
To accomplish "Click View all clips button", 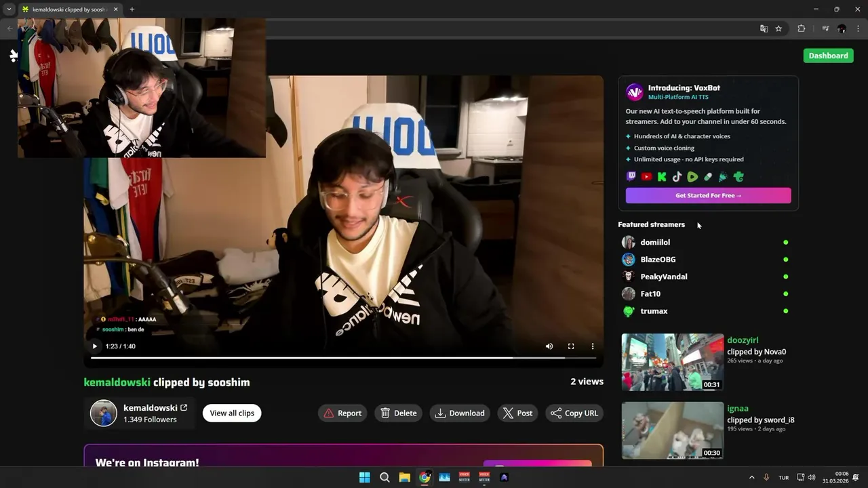I will 232,413.
